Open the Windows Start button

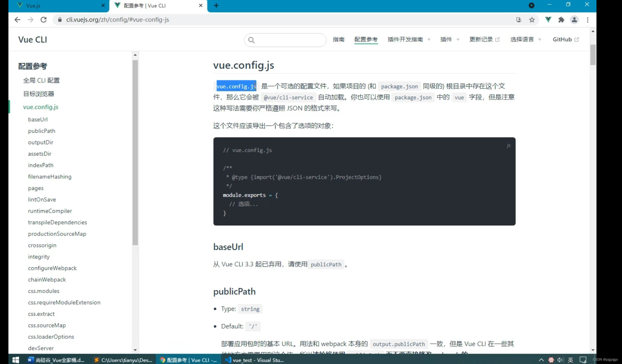point(16,360)
